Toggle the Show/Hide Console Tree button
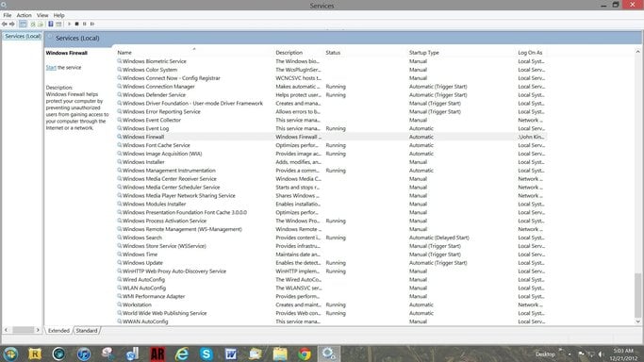The height and width of the screenshot is (362, 644). click(x=23, y=25)
